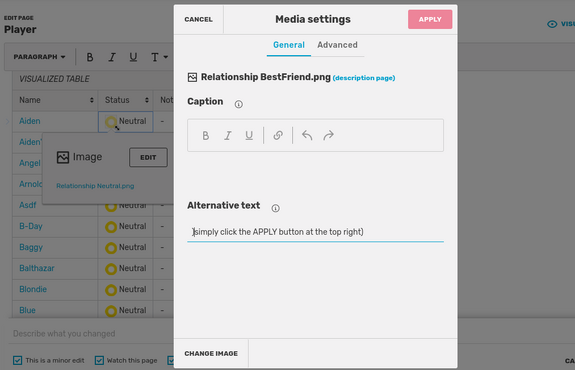
Task: Click Underline icon in caption toolbar
Action: coord(249,136)
